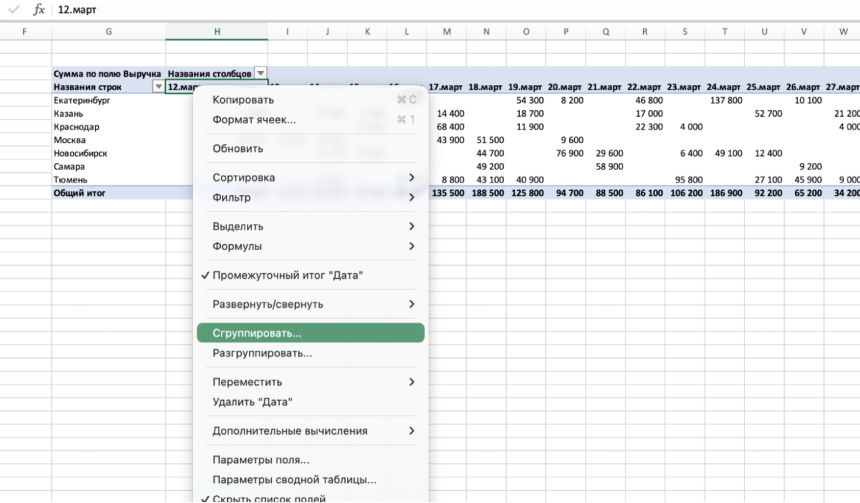Click the 17.март column label
This screenshot has width=860, height=503.
[445, 87]
